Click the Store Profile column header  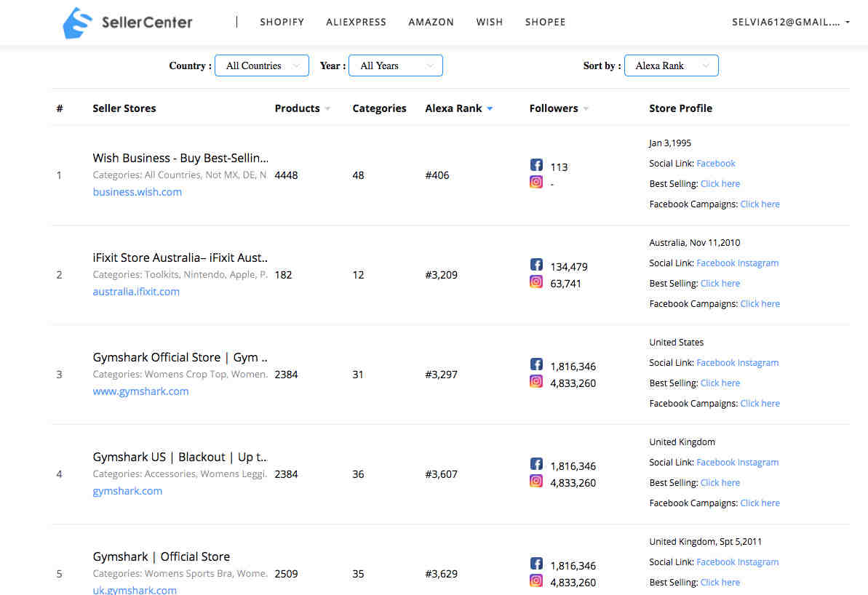point(680,108)
